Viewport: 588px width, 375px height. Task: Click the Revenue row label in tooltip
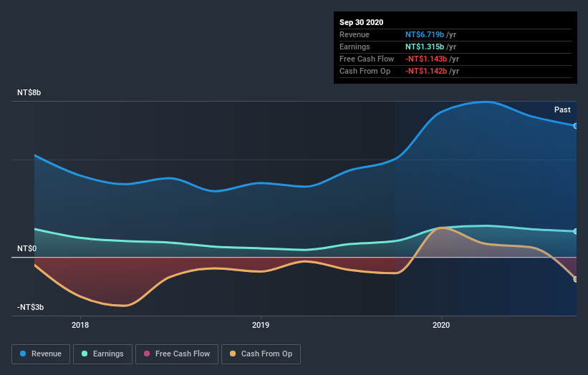coord(355,34)
